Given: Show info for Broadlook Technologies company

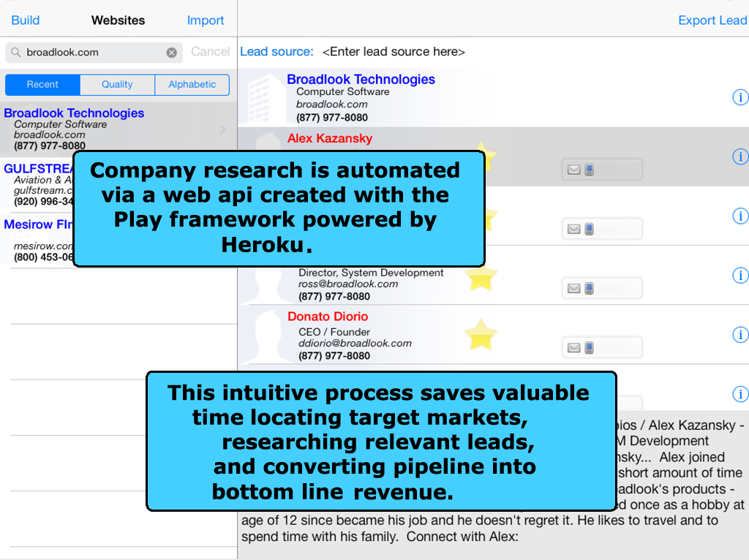Looking at the screenshot, I should point(740,97).
